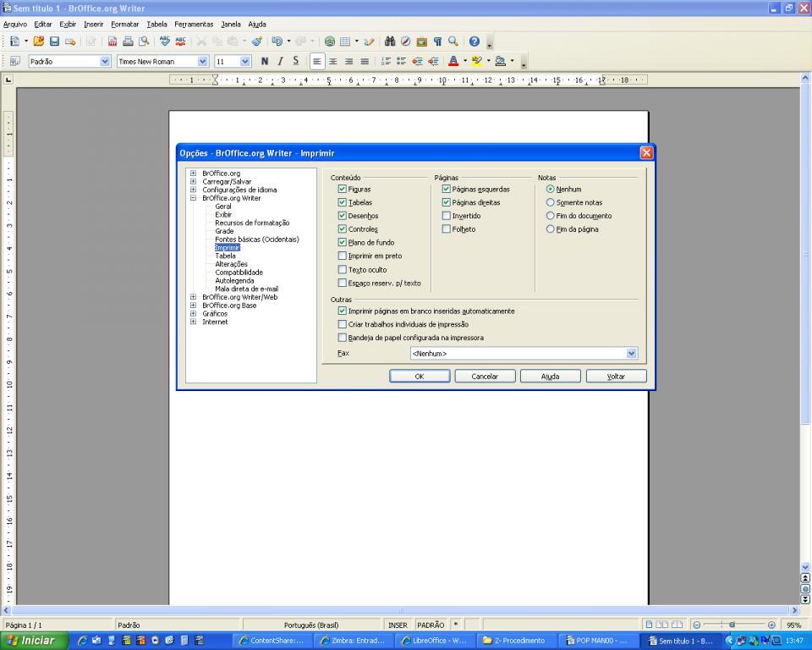Viewport: 812px width, 650px height.
Task: Check the Invertido pages option
Action: coord(447,216)
